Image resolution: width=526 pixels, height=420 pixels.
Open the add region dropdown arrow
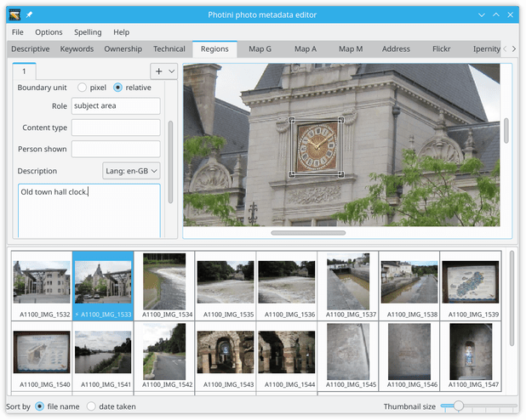click(172, 71)
